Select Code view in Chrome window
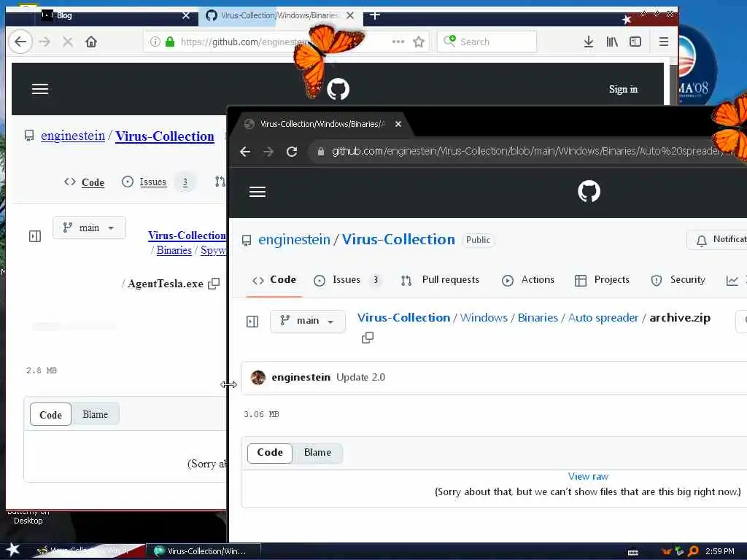The width and height of the screenshot is (747, 560). tap(270, 452)
